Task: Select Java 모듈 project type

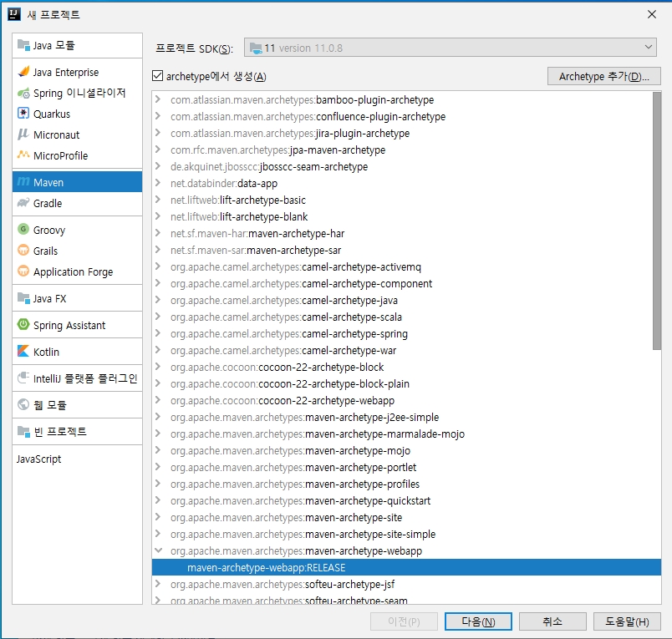Action: point(77,45)
